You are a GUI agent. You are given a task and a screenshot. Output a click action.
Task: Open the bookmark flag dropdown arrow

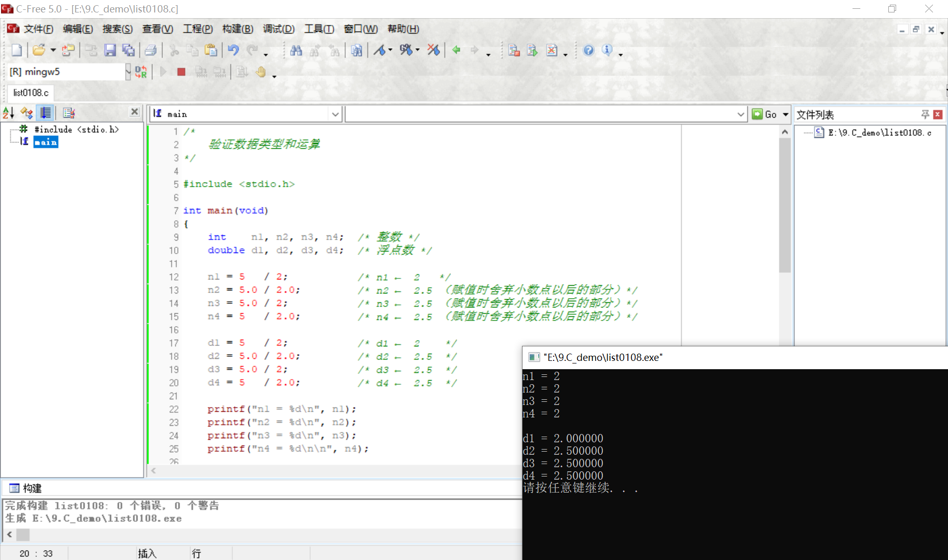(390, 50)
